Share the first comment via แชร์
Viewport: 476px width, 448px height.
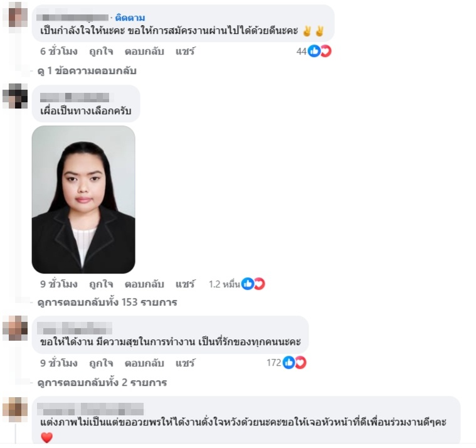tap(185, 51)
